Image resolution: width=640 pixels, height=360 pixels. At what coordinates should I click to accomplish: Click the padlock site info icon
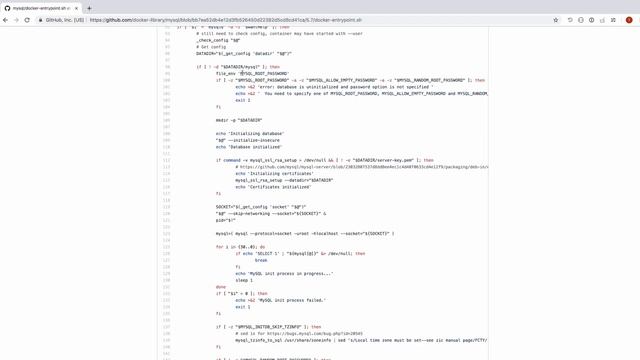click(40, 20)
